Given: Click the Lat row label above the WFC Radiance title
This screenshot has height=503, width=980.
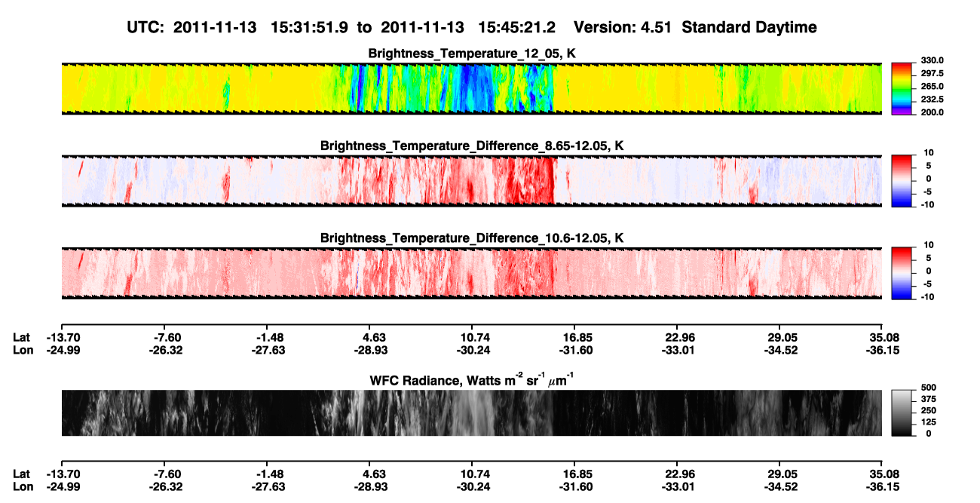Looking at the screenshot, I should tap(22, 337).
